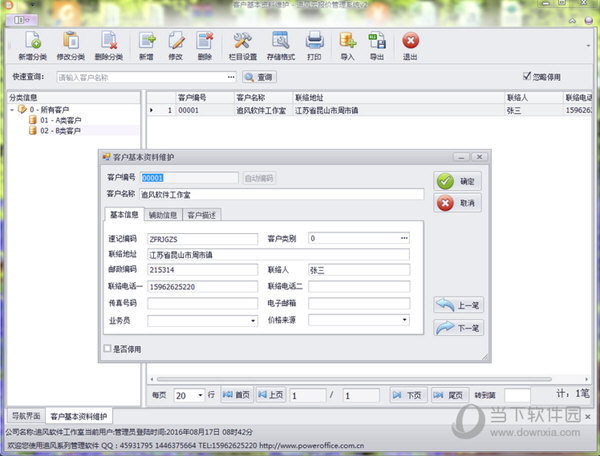Screen dimensions: 600x456
Task: Open the 业务员 dropdown
Action: coord(253,321)
